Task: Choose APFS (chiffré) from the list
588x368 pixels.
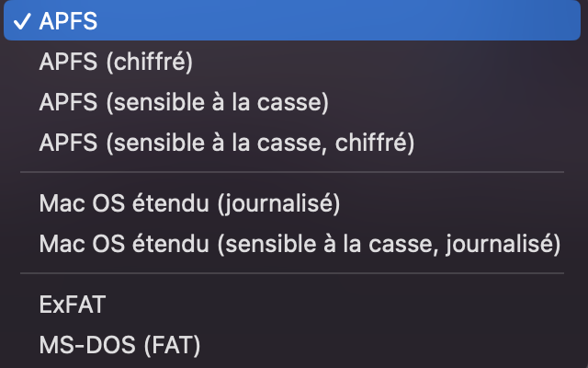Action: [x=116, y=62]
